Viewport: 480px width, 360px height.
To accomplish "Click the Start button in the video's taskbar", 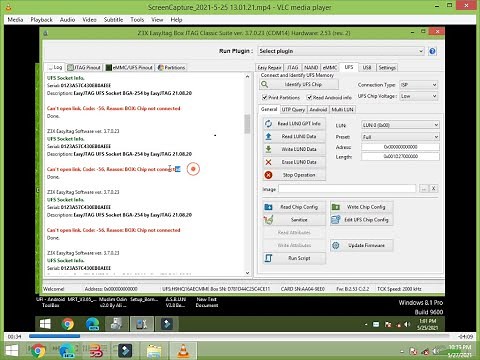I will pyautogui.click(x=45, y=324).
